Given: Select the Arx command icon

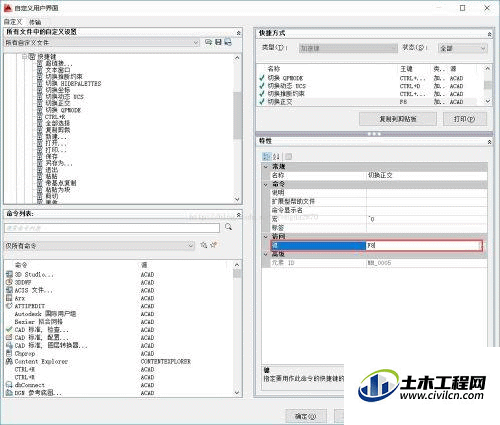Looking at the screenshot, I should tap(9, 298).
